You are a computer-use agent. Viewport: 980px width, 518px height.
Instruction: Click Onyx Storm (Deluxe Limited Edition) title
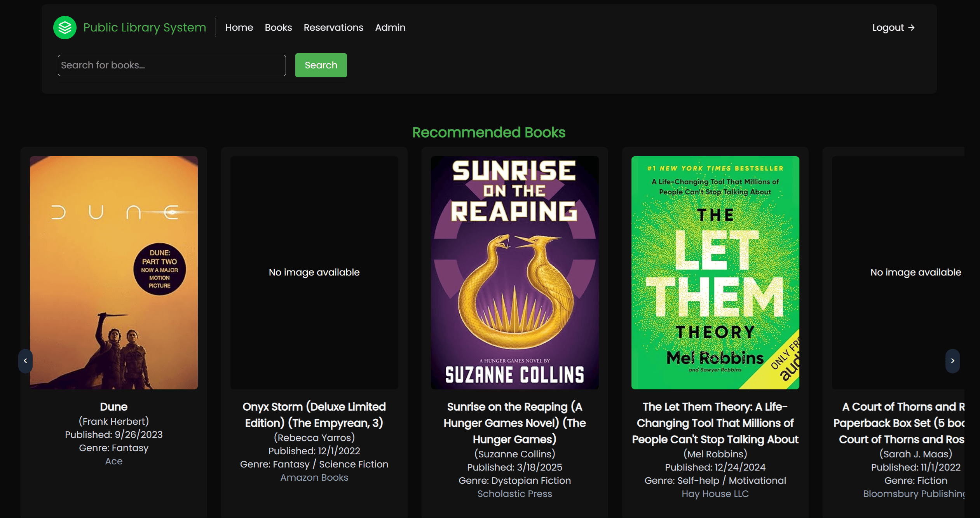[314, 415]
